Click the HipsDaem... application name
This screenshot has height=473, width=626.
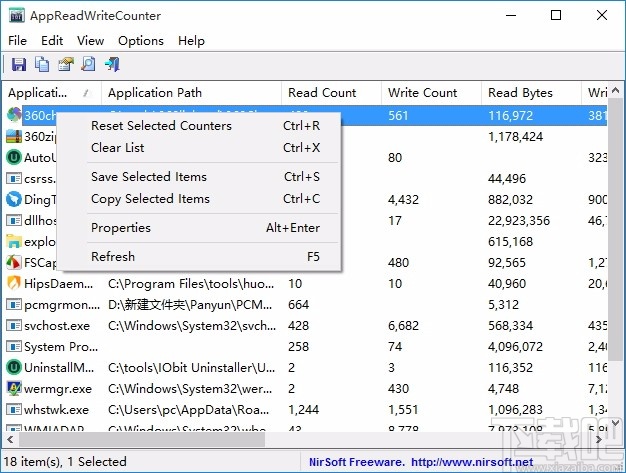point(59,284)
